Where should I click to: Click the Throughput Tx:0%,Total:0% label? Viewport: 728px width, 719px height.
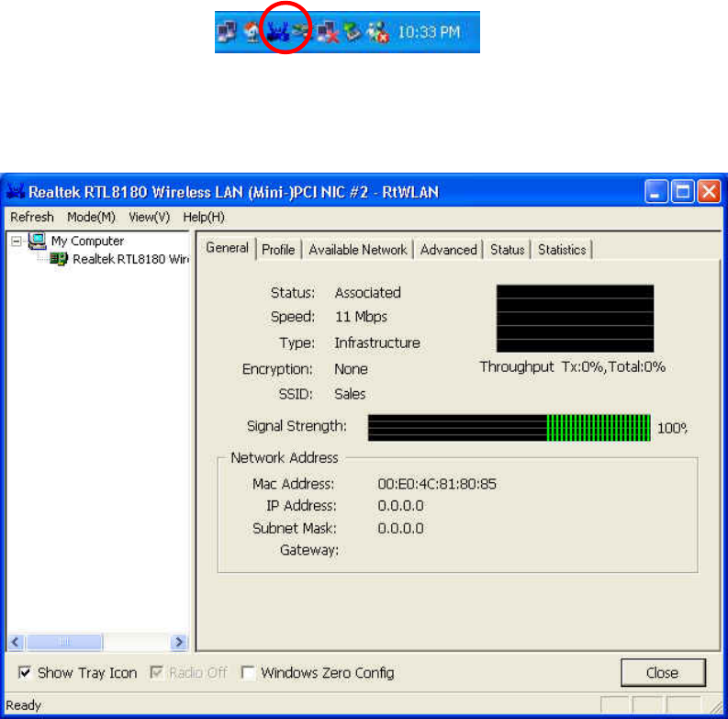click(x=573, y=367)
